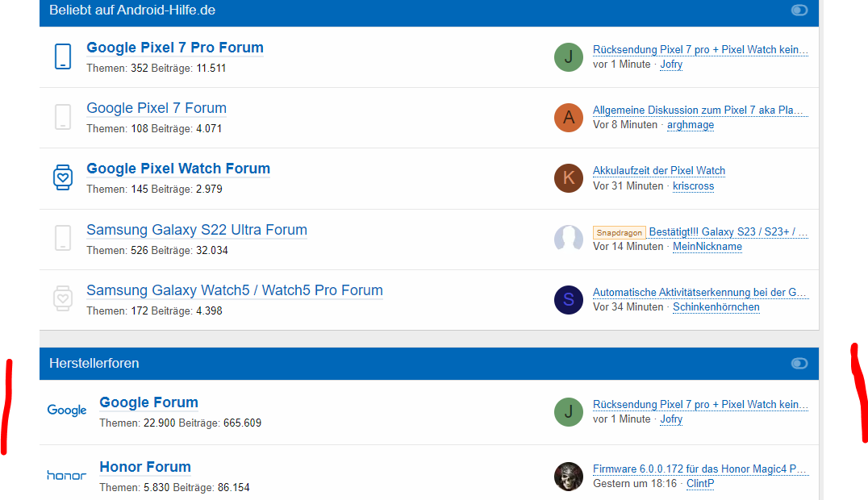The width and height of the screenshot is (868, 500).
Task: Click the 'Gestern um 18:16' timestamp
Action: 635,483
